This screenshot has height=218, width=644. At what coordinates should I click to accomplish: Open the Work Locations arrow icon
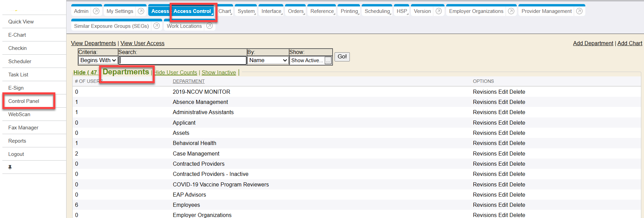pos(210,26)
